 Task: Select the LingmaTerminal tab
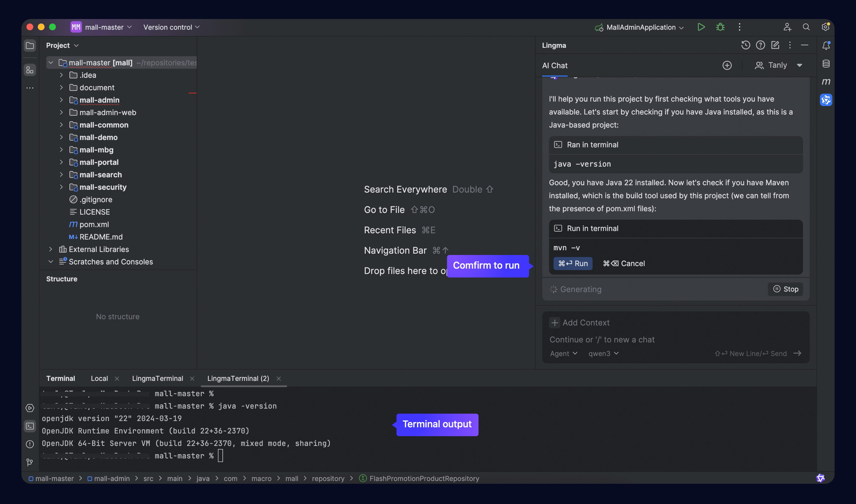coord(158,378)
